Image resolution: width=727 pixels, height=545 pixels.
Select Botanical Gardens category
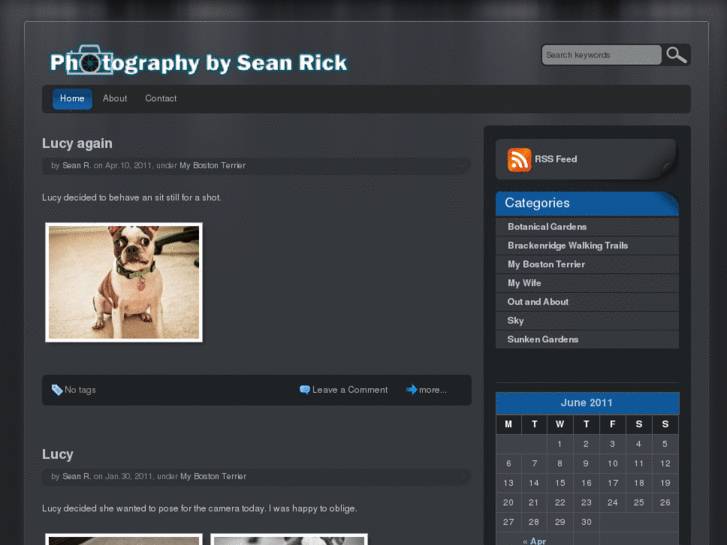tap(587, 227)
